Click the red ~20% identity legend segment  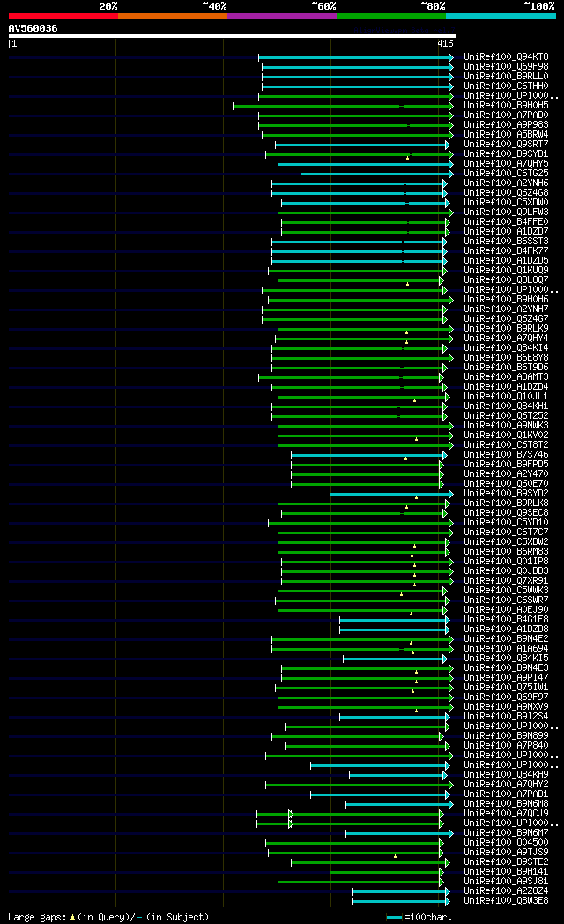click(63, 16)
